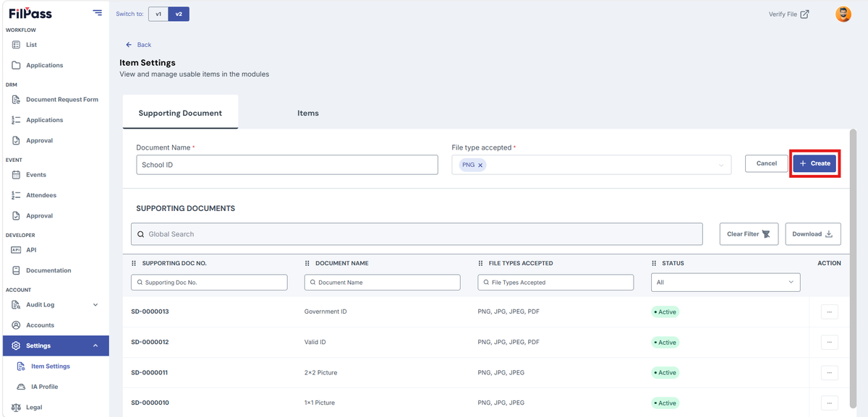The height and width of the screenshot is (417, 868).
Task: Open the Status filter dropdown
Action: (x=726, y=283)
